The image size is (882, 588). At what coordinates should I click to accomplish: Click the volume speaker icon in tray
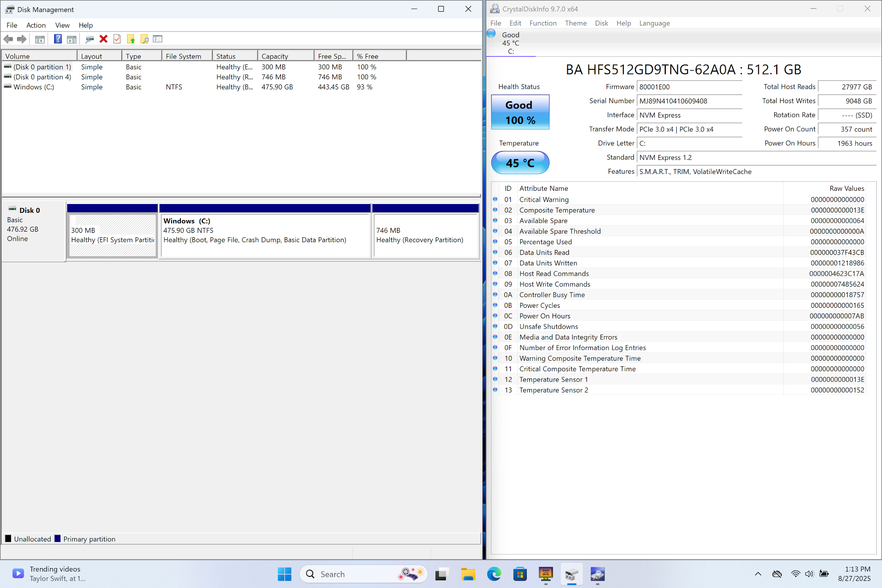click(x=809, y=574)
